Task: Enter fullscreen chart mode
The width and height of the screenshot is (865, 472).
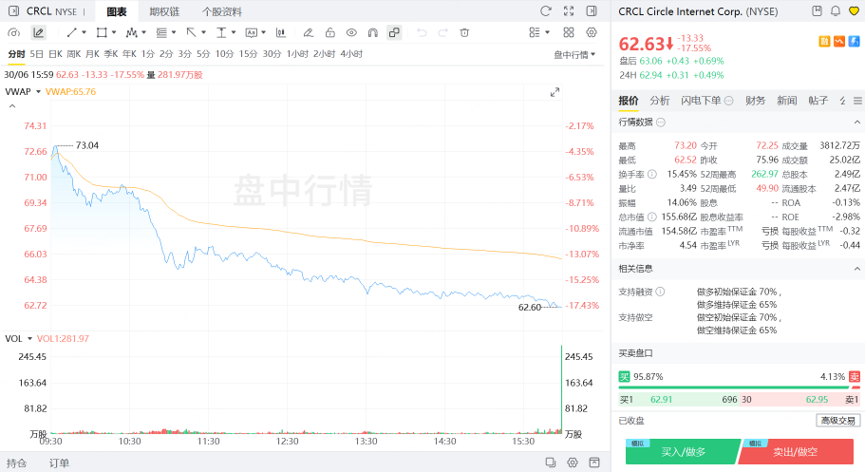Action: [x=569, y=11]
